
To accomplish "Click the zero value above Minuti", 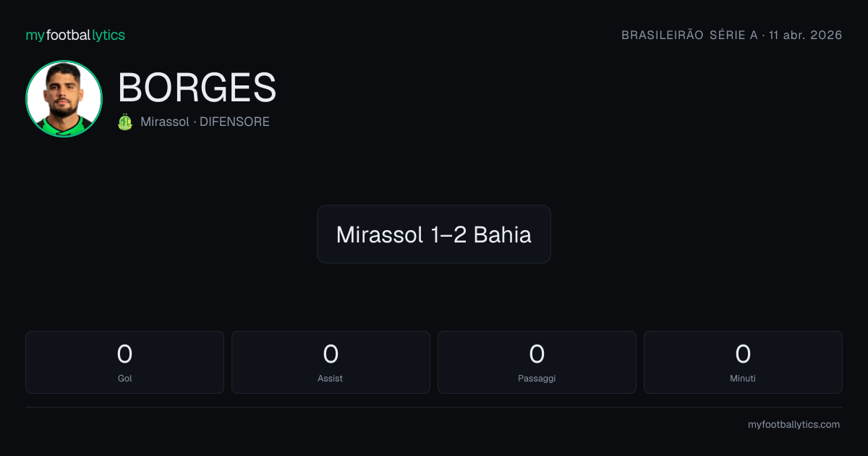I will pos(743,354).
